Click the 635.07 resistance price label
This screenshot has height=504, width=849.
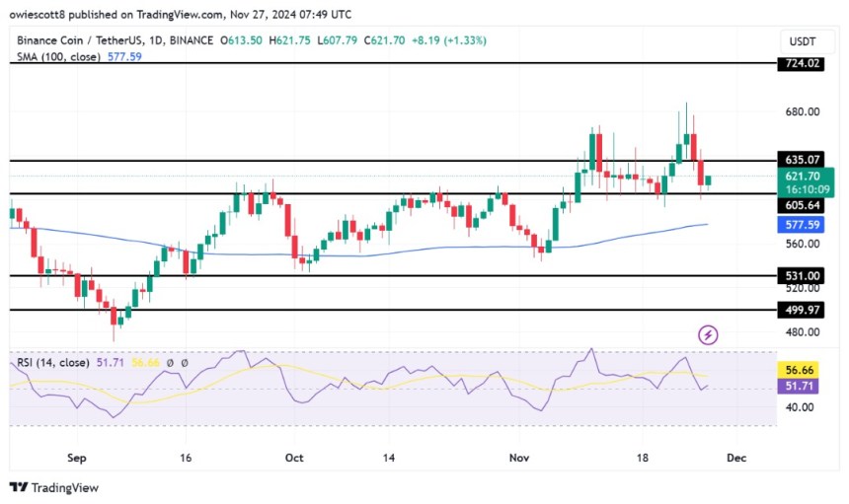[801, 160]
